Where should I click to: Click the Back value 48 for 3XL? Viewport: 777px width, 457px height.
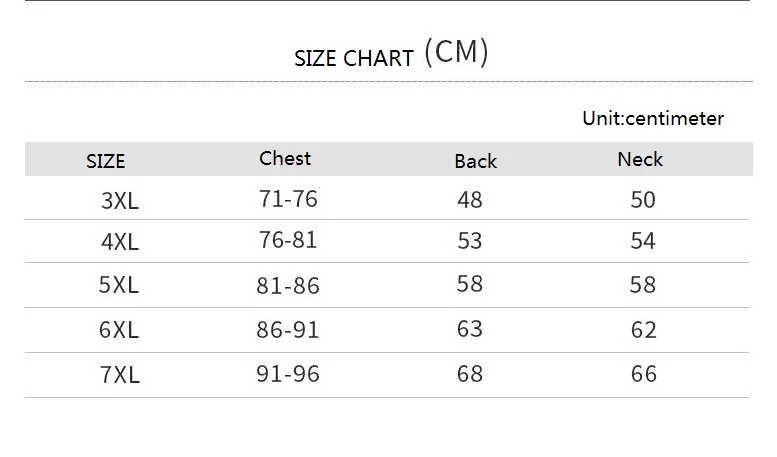[470, 200]
